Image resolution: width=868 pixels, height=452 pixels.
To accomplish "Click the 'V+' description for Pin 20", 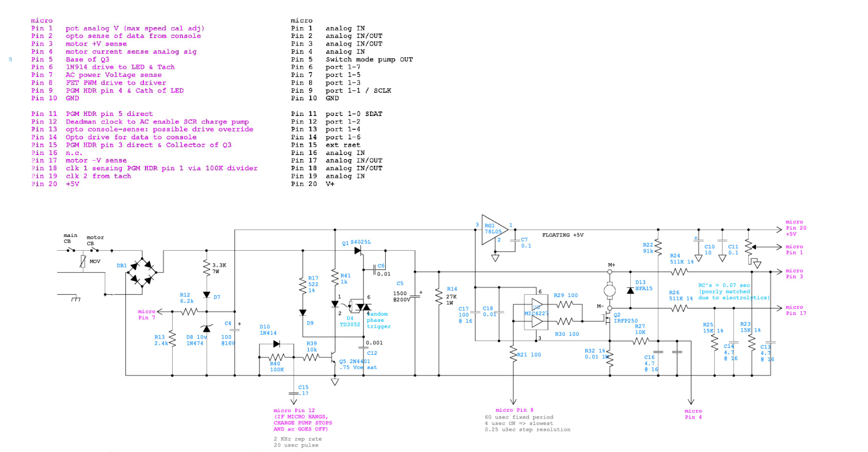I will (330, 184).
